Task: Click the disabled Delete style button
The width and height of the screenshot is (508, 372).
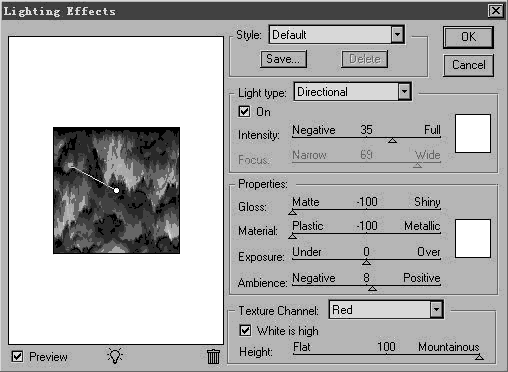Action: [365, 59]
